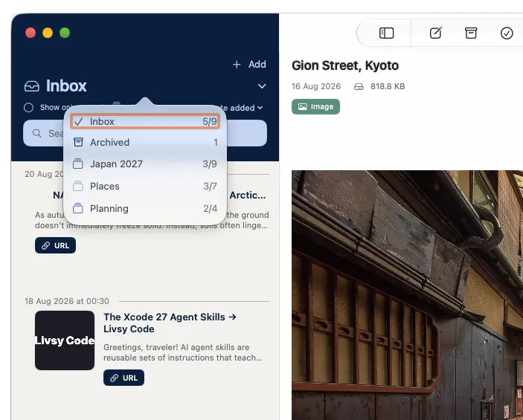
Task: Click the Places collection icon
Action: tap(77, 186)
